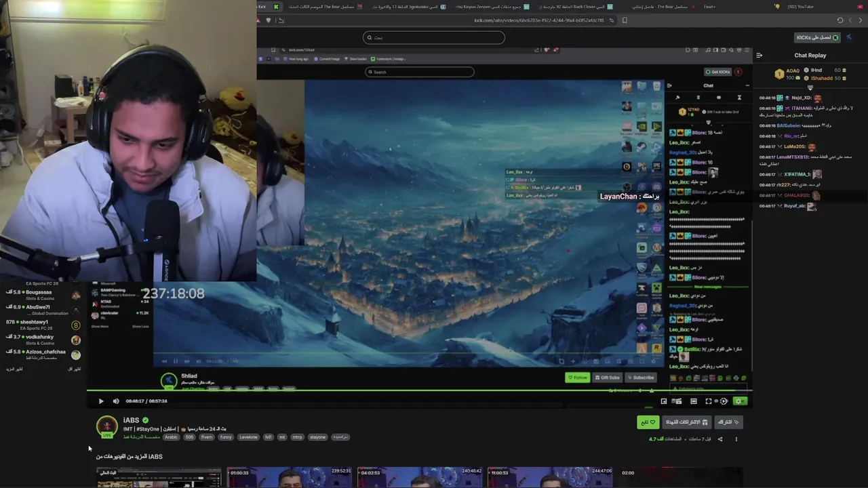
Task: Click the embedded stream's Search field
Action: pos(419,72)
